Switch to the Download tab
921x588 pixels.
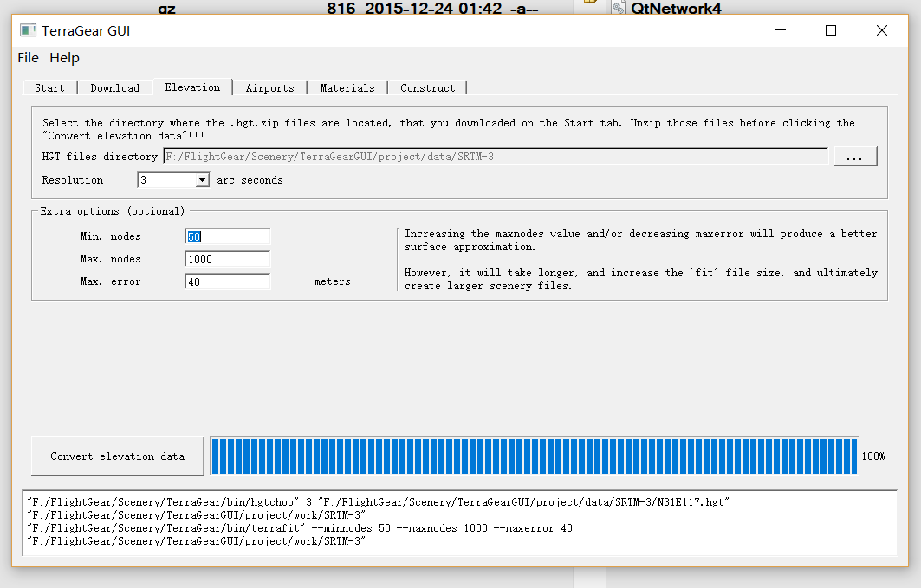(115, 88)
